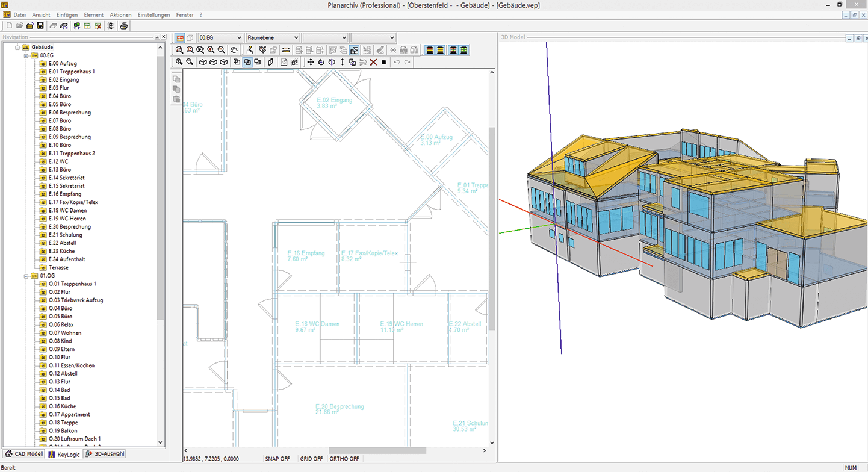Click the Rotate tool icon
The width and height of the screenshot is (868, 472).
click(321, 62)
